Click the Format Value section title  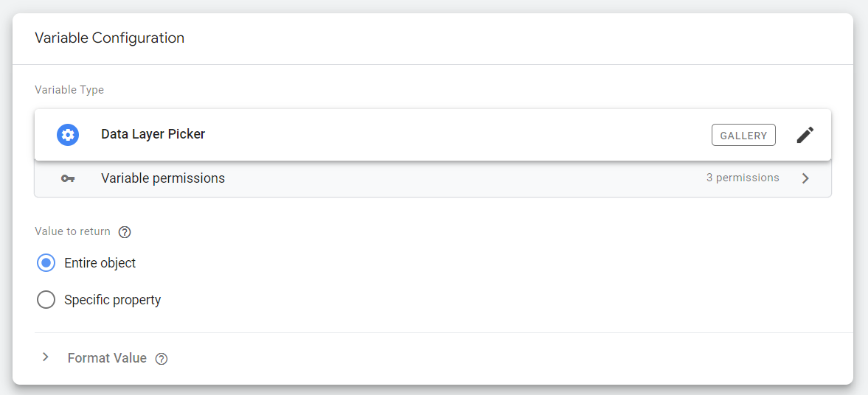(107, 358)
